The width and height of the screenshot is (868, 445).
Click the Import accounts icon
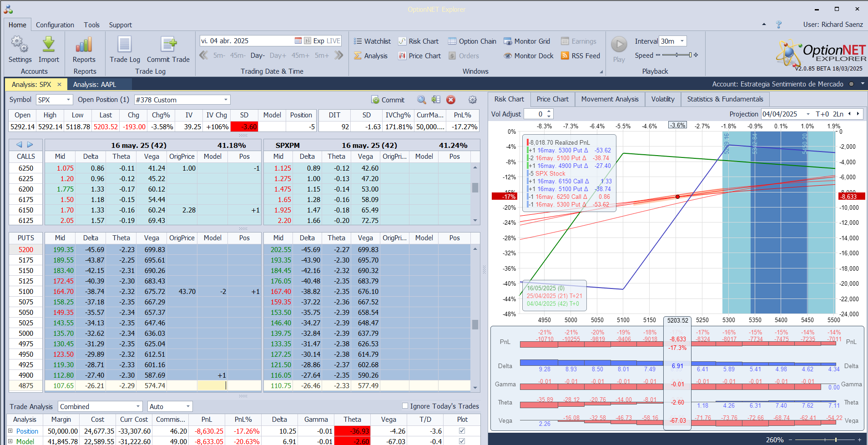pyautogui.click(x=49, y=49)
